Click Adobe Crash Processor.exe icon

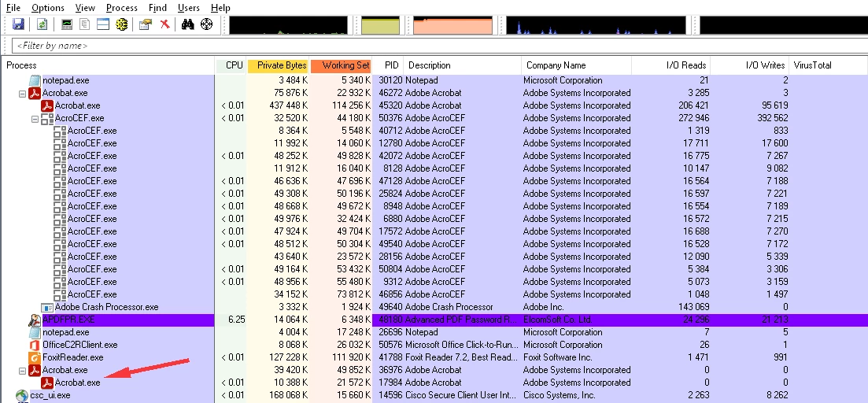coord(47,307)
